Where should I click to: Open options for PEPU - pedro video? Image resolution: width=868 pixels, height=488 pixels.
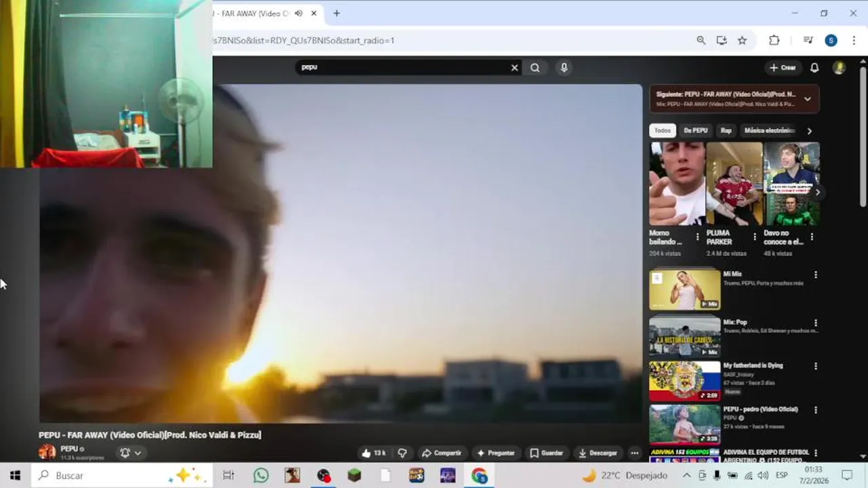pos(816,410)
